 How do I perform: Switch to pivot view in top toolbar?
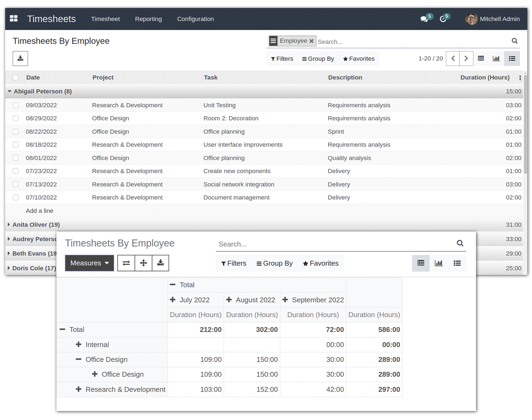(x=481, y=58)
